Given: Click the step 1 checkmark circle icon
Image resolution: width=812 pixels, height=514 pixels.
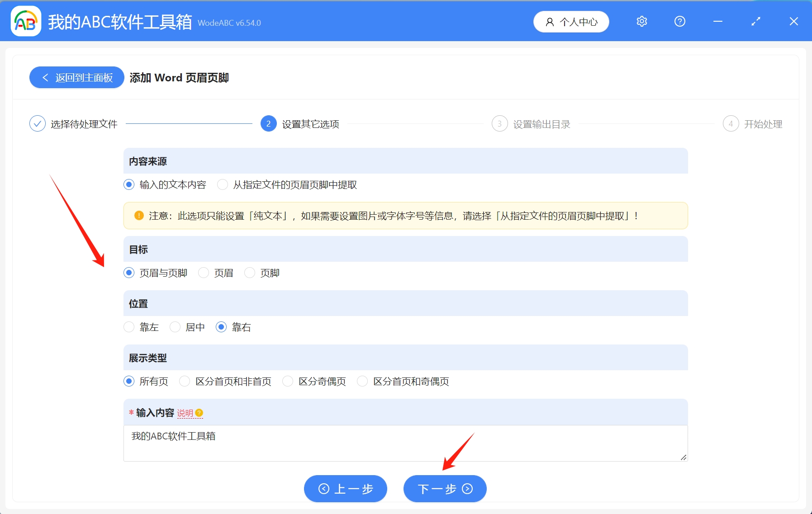Looking at the screenshot, I should point(37,123).
